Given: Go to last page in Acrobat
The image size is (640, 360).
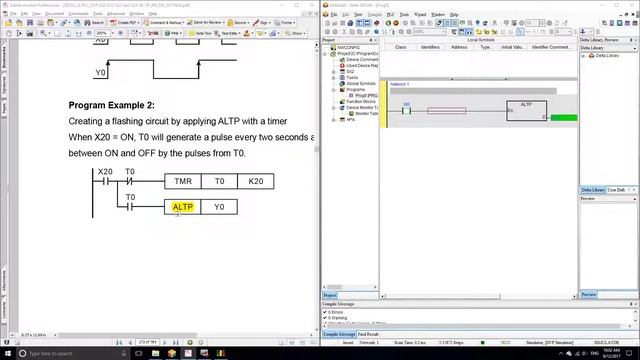Looking at the screenshot, I should point(176,342).
